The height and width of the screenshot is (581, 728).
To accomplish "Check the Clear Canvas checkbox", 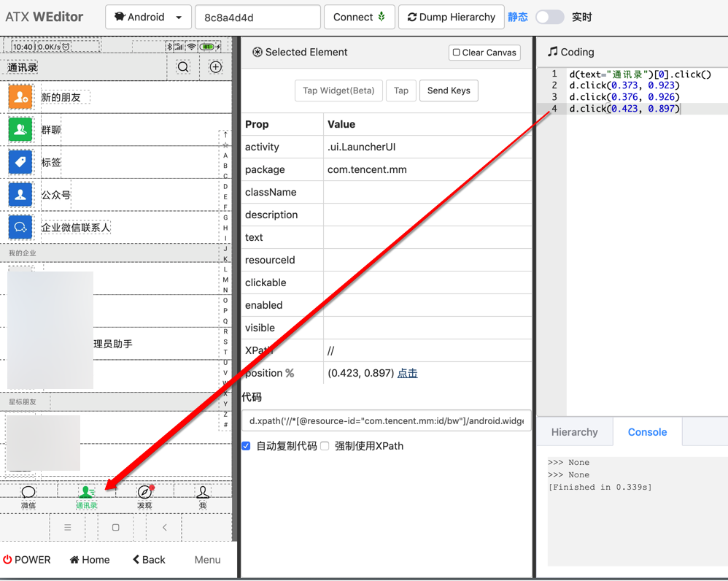I will pos(456,53).
